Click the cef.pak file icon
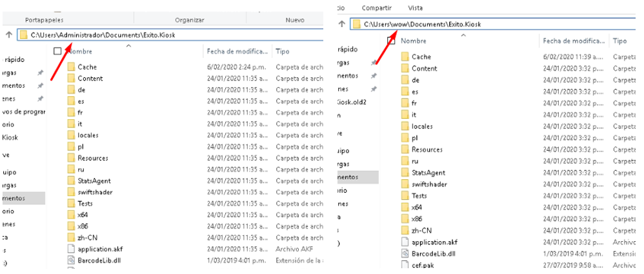 pyautogui.click(x=405, y=265)
